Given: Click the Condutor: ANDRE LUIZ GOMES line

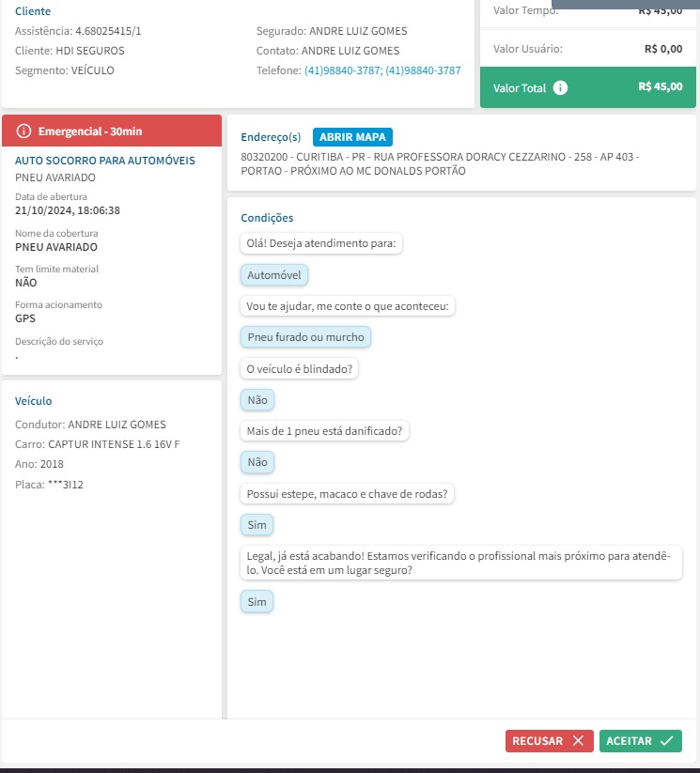Looking at the screenshot, I should pos(90,425).
